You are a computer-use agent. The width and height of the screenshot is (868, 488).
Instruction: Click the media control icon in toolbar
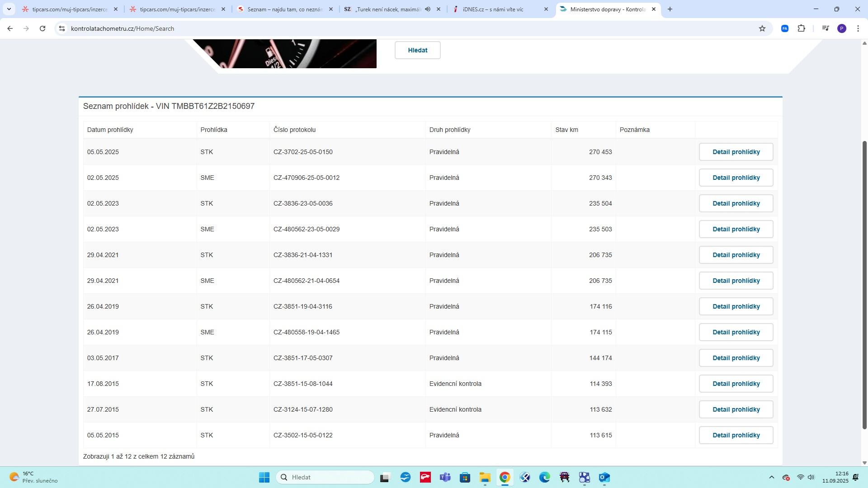coord(826,28)
